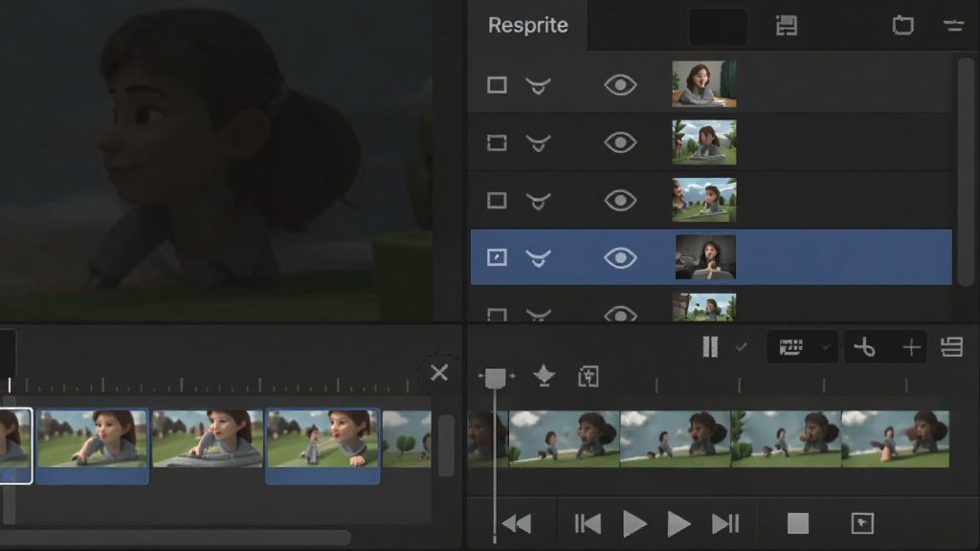Toggle the checkbox on the highlighted layer row
Viewport: 980px width, 551px height.
click(x=497, y=257)
